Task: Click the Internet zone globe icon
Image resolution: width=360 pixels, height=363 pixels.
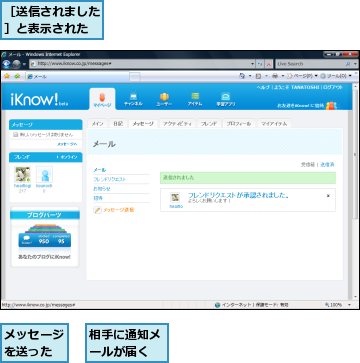Action: pos(218,305)
